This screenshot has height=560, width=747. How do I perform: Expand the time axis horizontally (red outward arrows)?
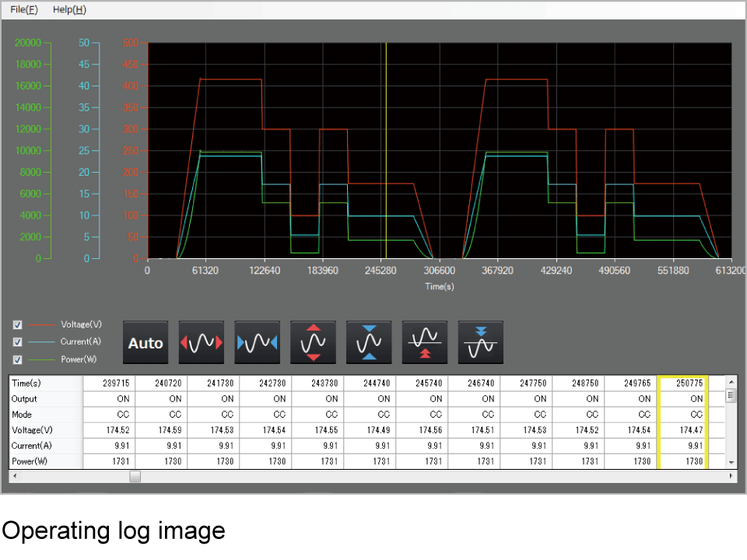click(201, 342)
